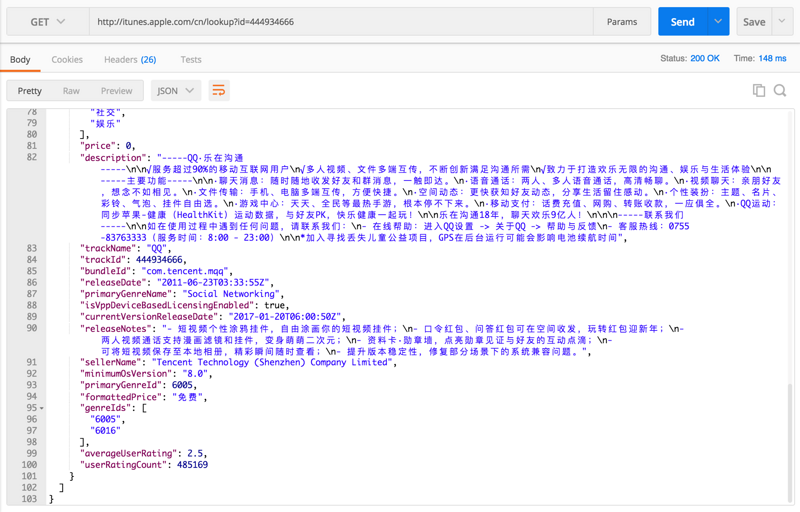
Task: Click the "Social Networking" genre value
Action: pos(231,294)
